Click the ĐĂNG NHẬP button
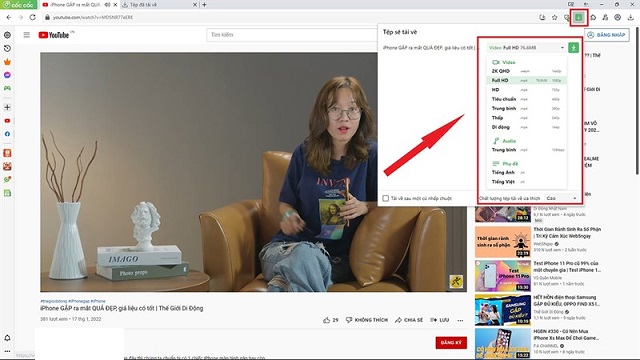Image resolution: width=640 pixels, height=360 pixels. point(607,35)
